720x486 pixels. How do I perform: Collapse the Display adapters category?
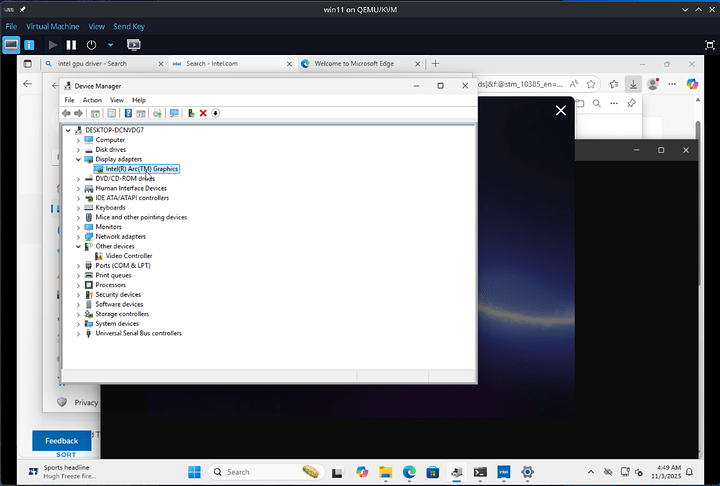[x=78, y=159]
